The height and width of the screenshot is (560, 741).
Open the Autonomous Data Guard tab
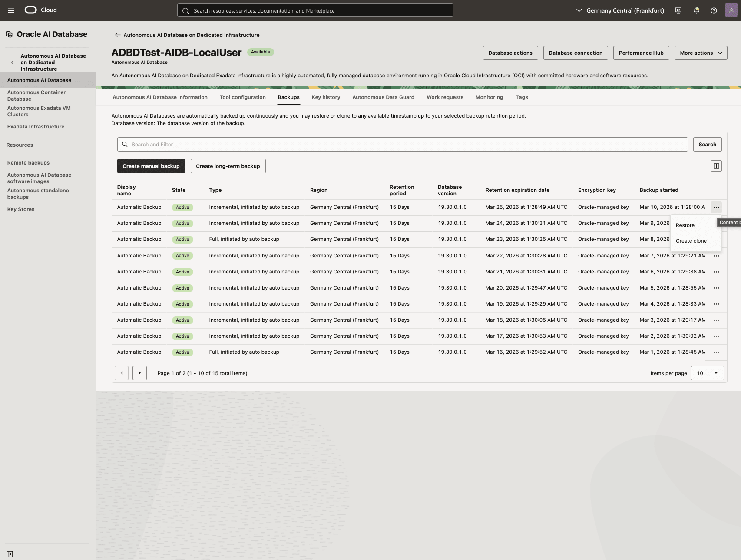pos(383,97)
